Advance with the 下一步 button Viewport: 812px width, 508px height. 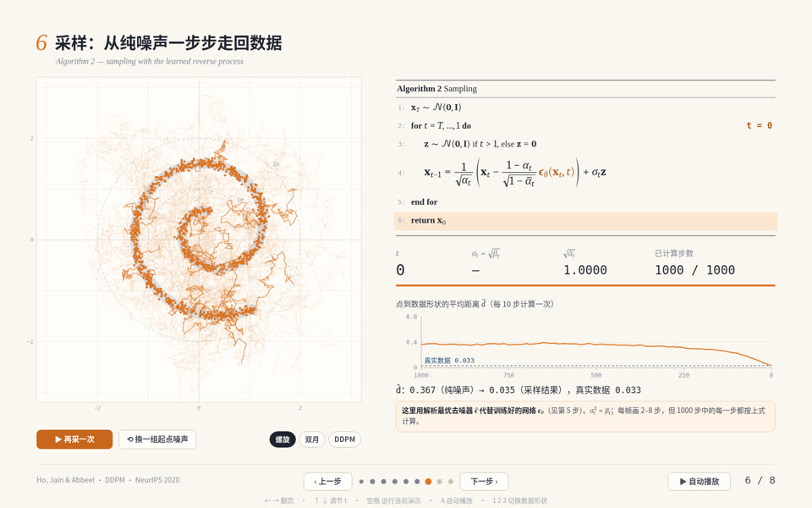click(484, 481)
